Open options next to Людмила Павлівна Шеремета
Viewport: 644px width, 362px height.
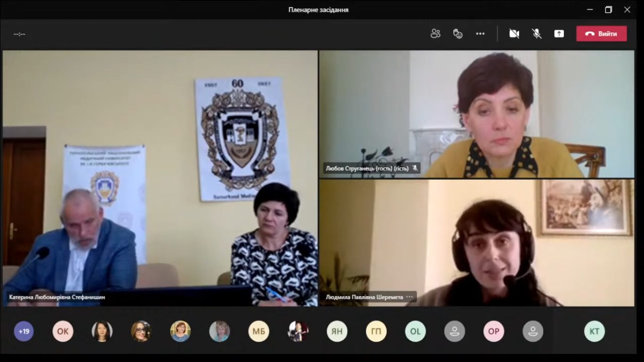click(x=409, y=297)
